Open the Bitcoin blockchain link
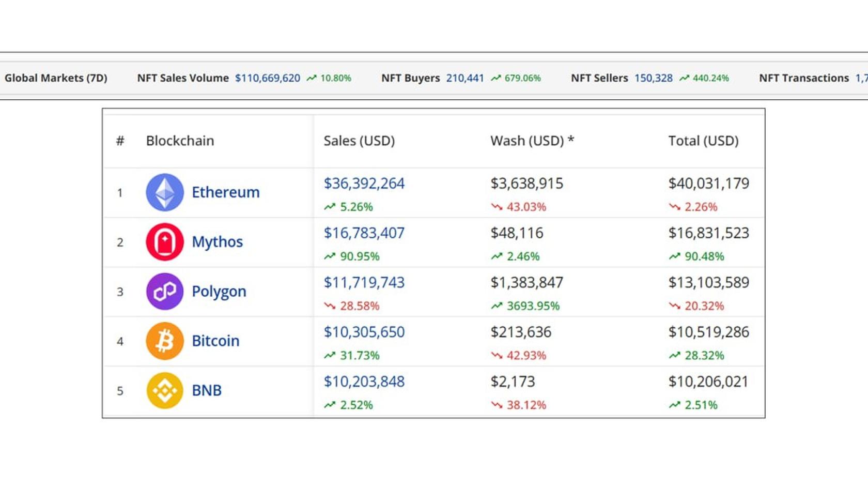Screen dimensions: 868x488 pos(215,341)
